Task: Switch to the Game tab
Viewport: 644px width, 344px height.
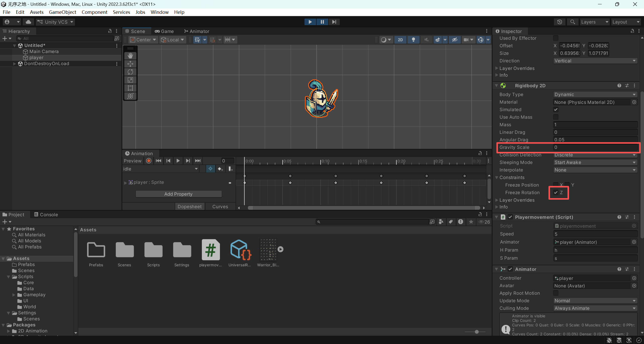Action: point(164,31)
